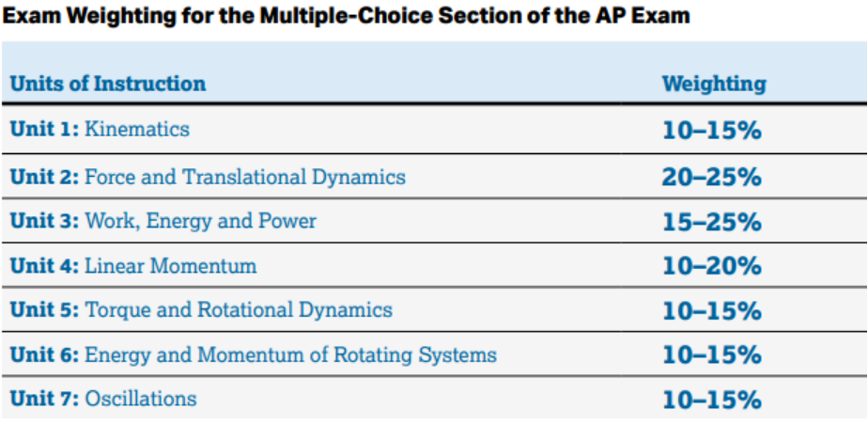
Task: Click the 20–25% weighting value
Action: 711,178
